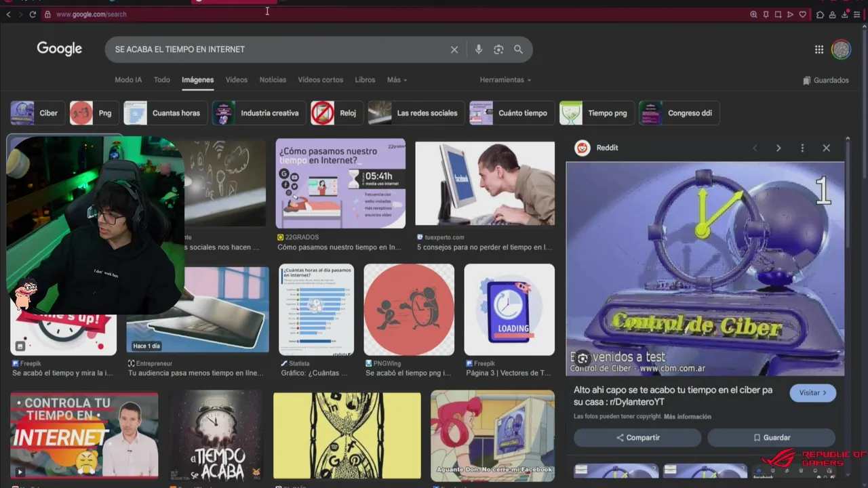Open the three-dot menu in preview panel
This screenshot has height=488, width=868.
(x=802, y=148)
